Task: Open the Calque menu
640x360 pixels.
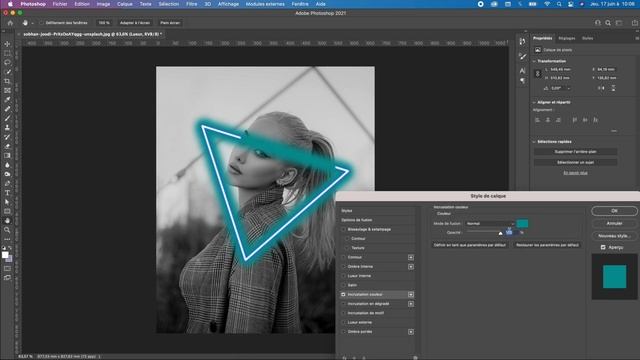Action: (x=124, y=4)
